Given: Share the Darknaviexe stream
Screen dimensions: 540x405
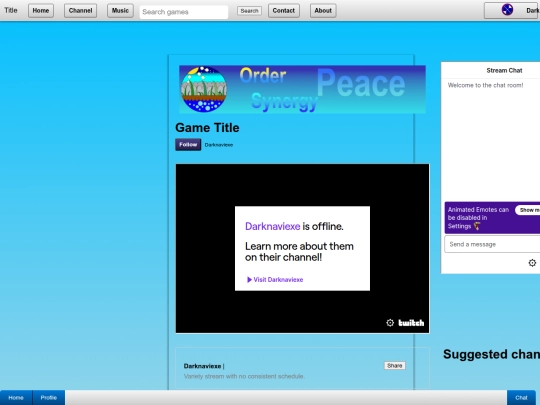Looking at the screenshot, I should coord(395,366).
